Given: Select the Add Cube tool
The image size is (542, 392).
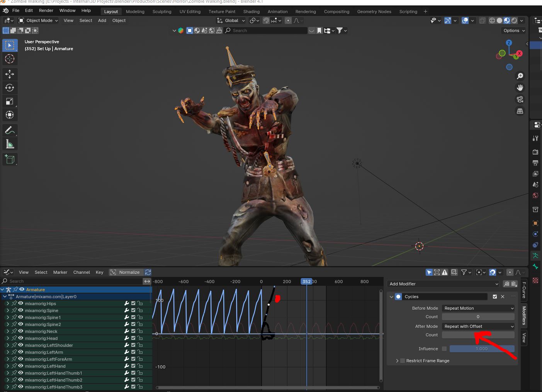Looking at the screenshot, I should (10, 160).
